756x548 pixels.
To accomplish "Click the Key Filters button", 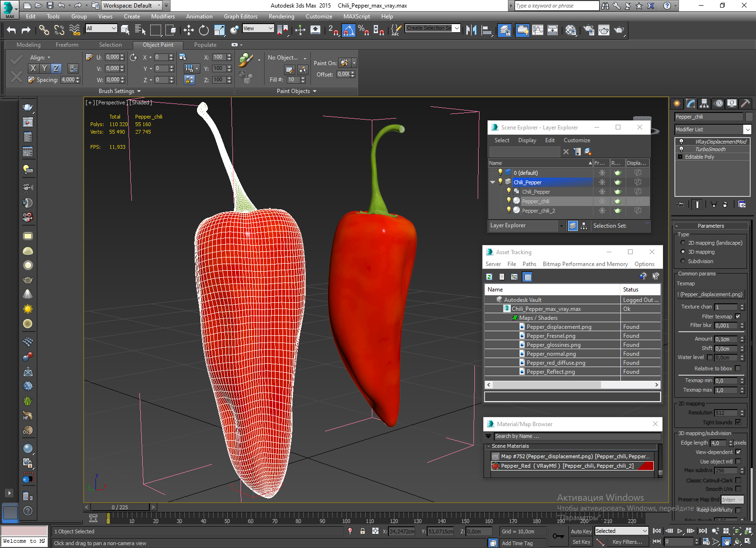I will point(627,542).
